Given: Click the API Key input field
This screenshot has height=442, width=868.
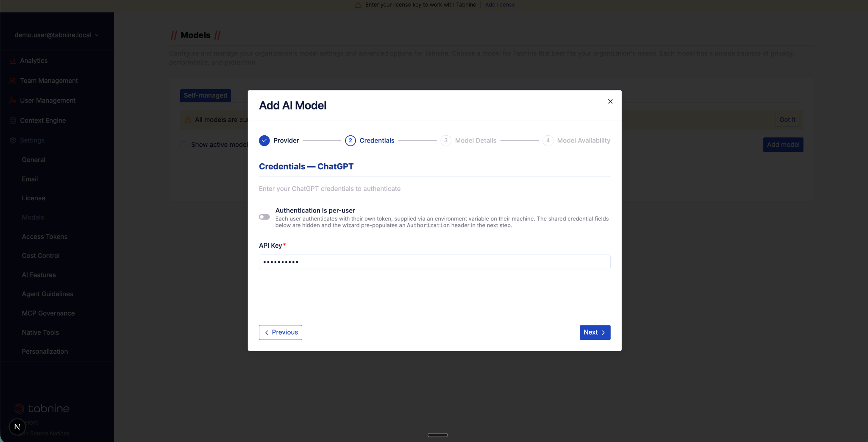Looking at the screenshot, I should click(x=434, y=262).
